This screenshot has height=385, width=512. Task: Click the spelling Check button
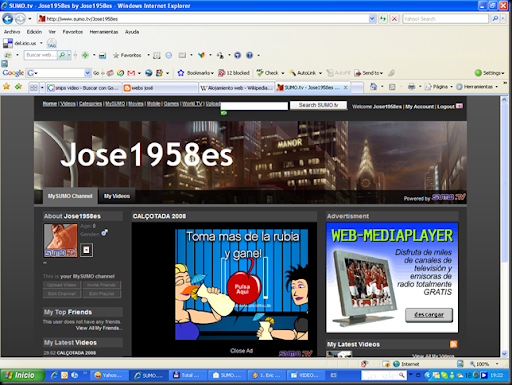tap(268, 73)
